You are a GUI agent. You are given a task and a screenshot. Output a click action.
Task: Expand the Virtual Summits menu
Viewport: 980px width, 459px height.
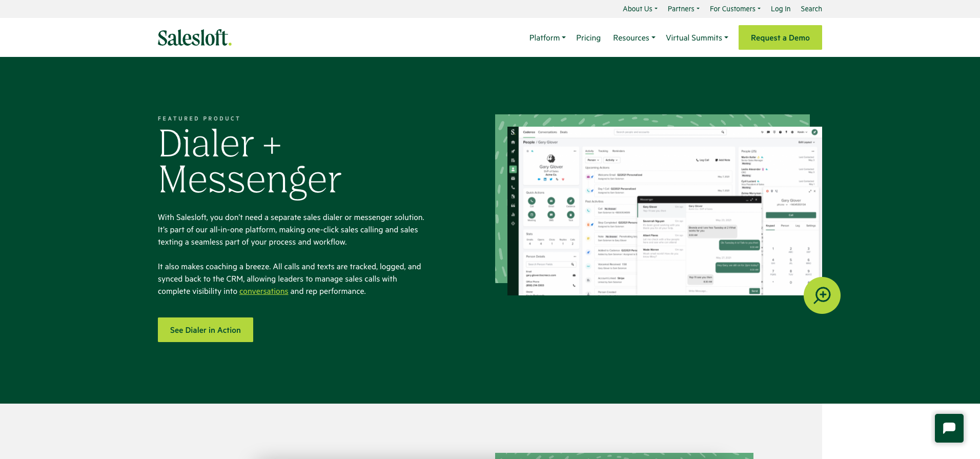[x=697, y=38]
